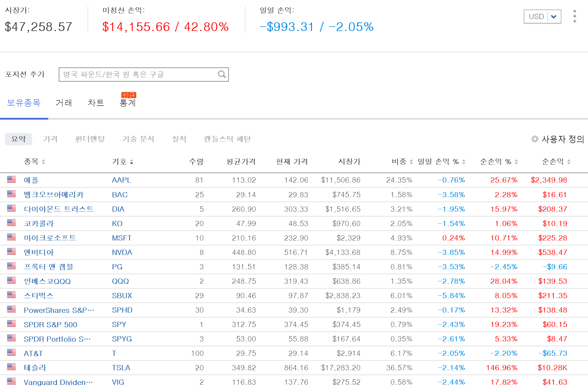Select the 요약 view button
This screenshot has width=588, height=389.
coord(19,139)
